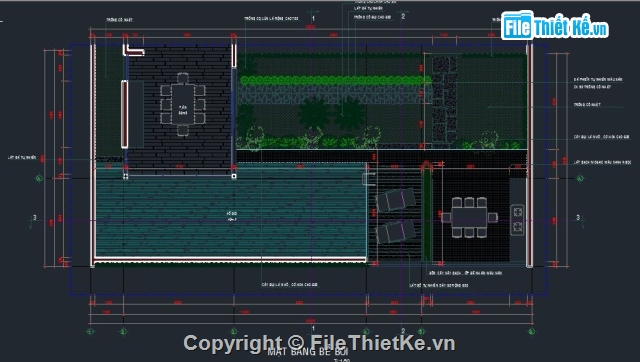Screen dimensions: 640x362
Task: Select the row of bright green hedge shrubs
Action: pos(335,80)
